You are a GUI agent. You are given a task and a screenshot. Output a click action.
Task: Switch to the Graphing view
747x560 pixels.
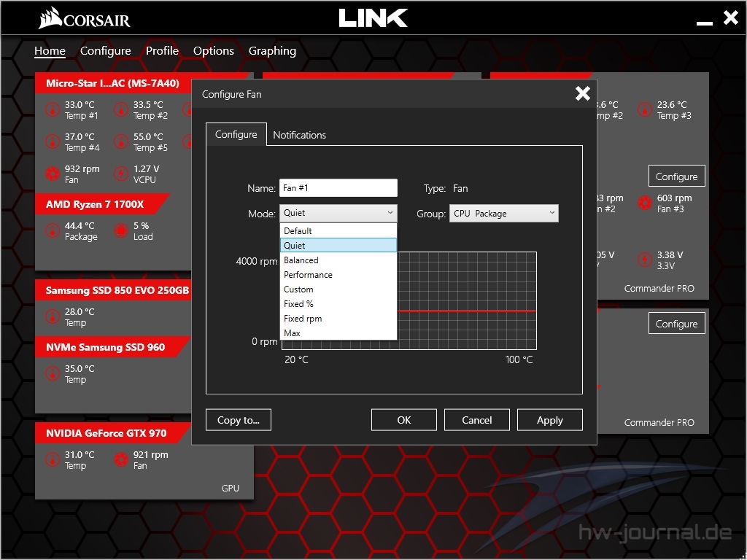(x=272, y=51)
